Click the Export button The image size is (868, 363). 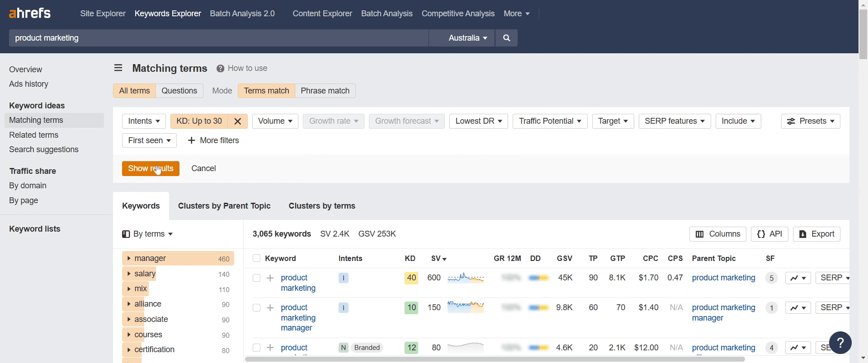[816, 234]
